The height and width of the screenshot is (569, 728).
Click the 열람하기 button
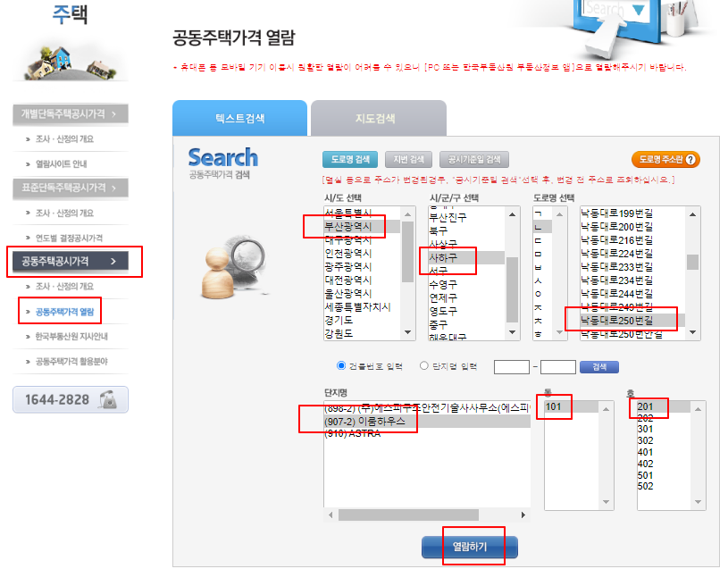point(469,547)
